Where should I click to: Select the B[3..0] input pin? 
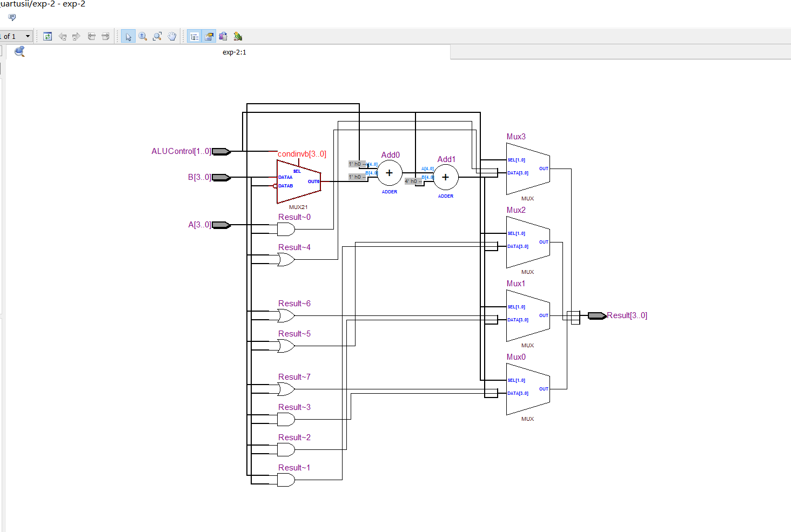222,178
